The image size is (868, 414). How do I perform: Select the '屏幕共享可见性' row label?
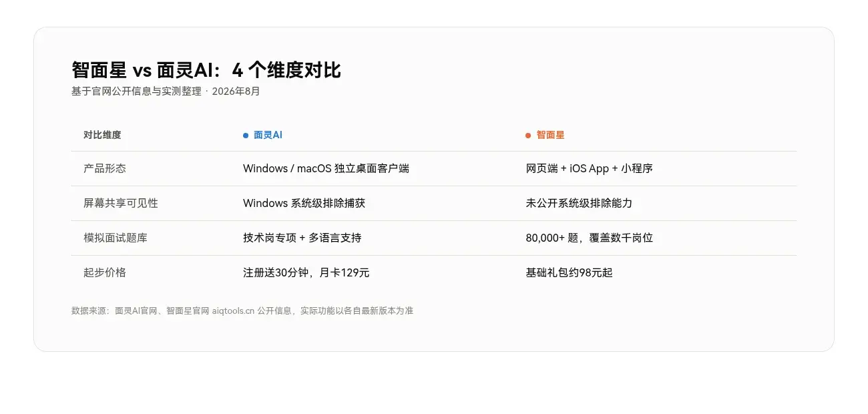pos(121,204)
